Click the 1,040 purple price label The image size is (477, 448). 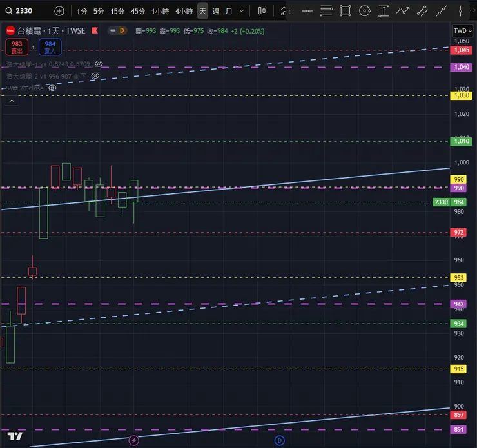click(x=461, y=67)
